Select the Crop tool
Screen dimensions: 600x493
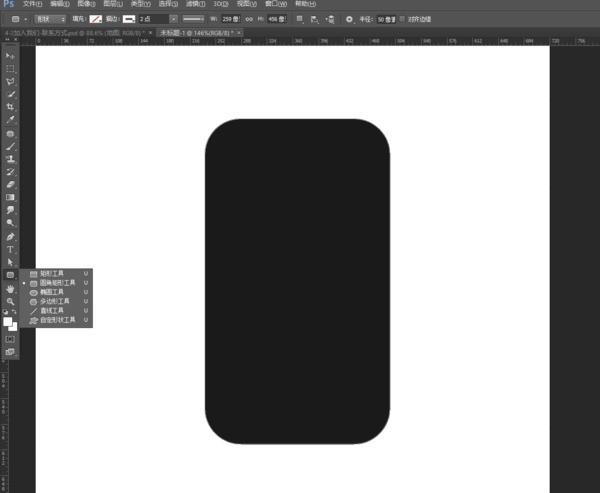coord(11,107)
